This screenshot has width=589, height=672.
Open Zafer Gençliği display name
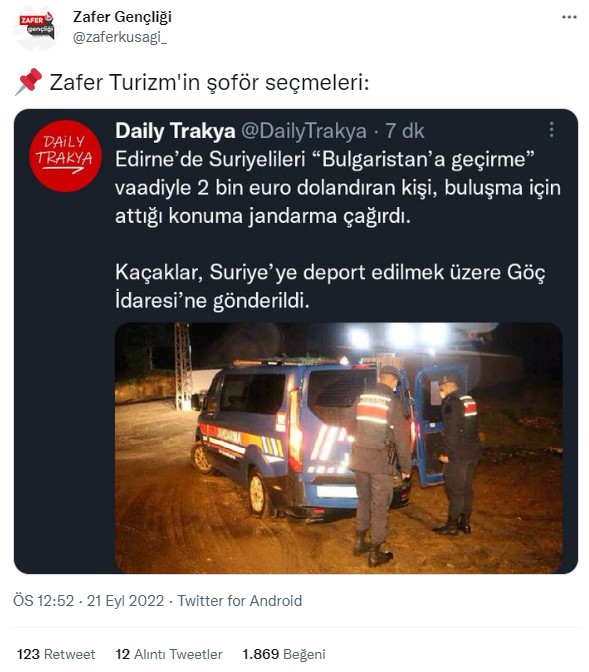pos(122,17)
